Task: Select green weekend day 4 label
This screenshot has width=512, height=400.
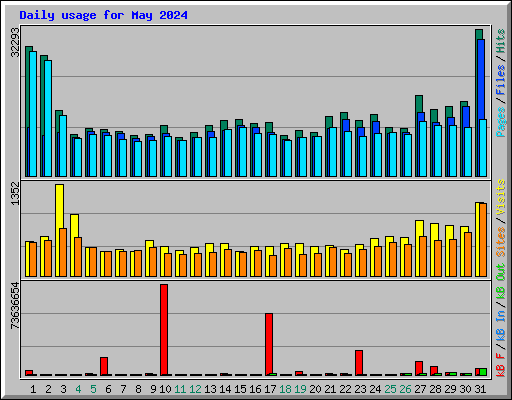Action: tap(78, 389)
